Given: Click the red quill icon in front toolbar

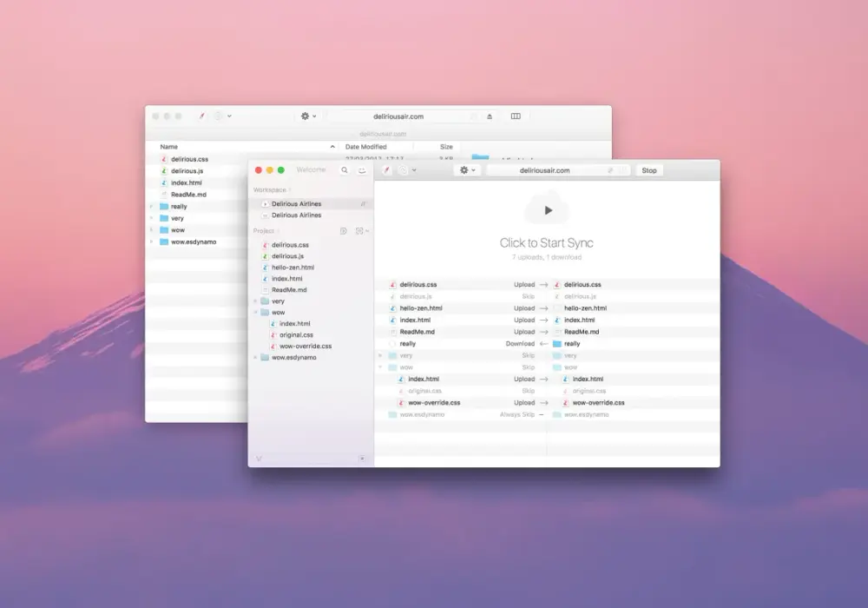Looking at the screenshot, I should click(387, 170).
